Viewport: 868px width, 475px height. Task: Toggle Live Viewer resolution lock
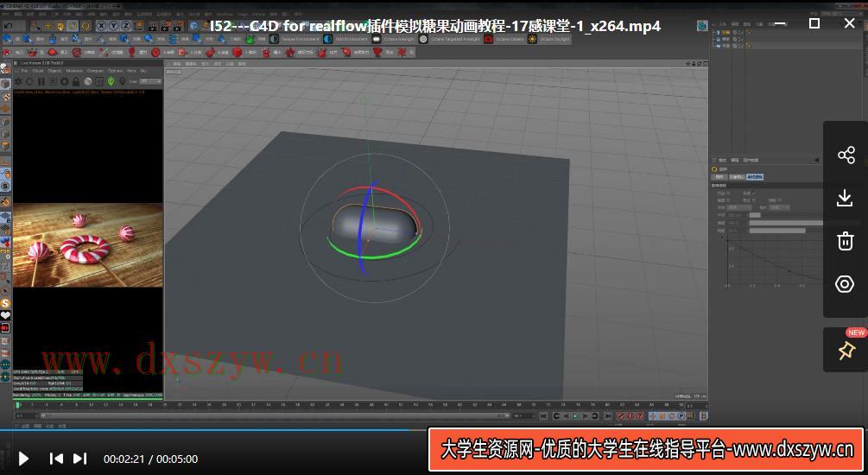coord(76,81)
